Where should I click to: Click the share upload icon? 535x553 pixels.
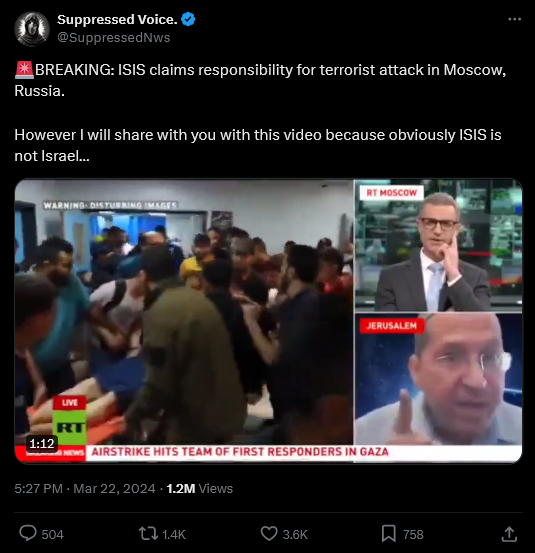pyautogui.click(x=509, y=534)
